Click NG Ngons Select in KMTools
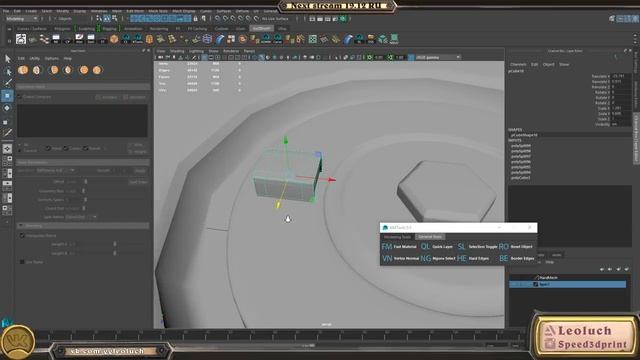The width and height of the screenshot is (640, 360). click(438, 258)
